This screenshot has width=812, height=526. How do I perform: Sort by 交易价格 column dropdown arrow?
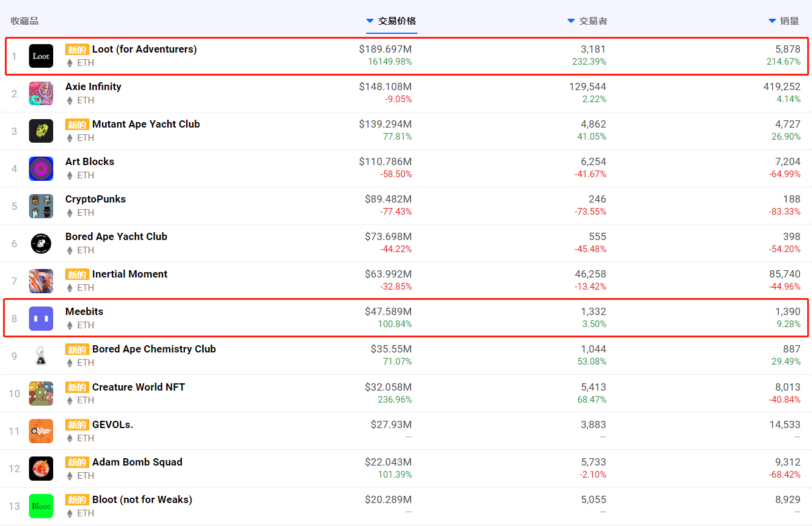(x=370, y=21)
